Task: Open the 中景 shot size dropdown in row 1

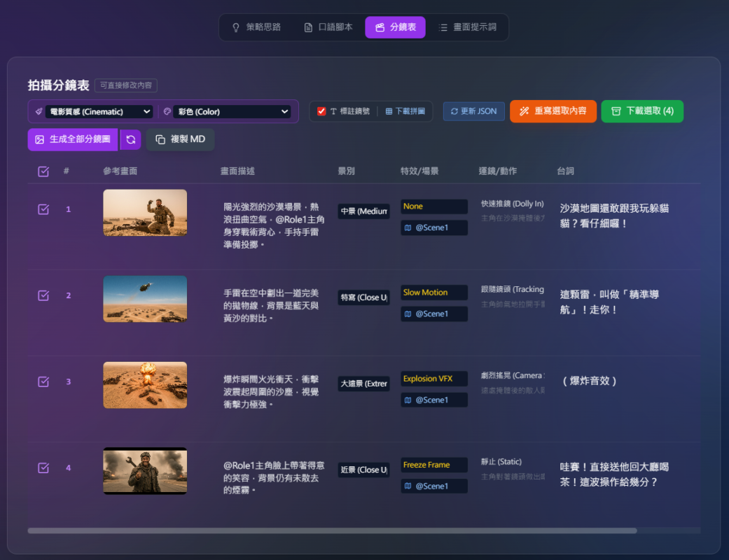Action: (363, 211)
